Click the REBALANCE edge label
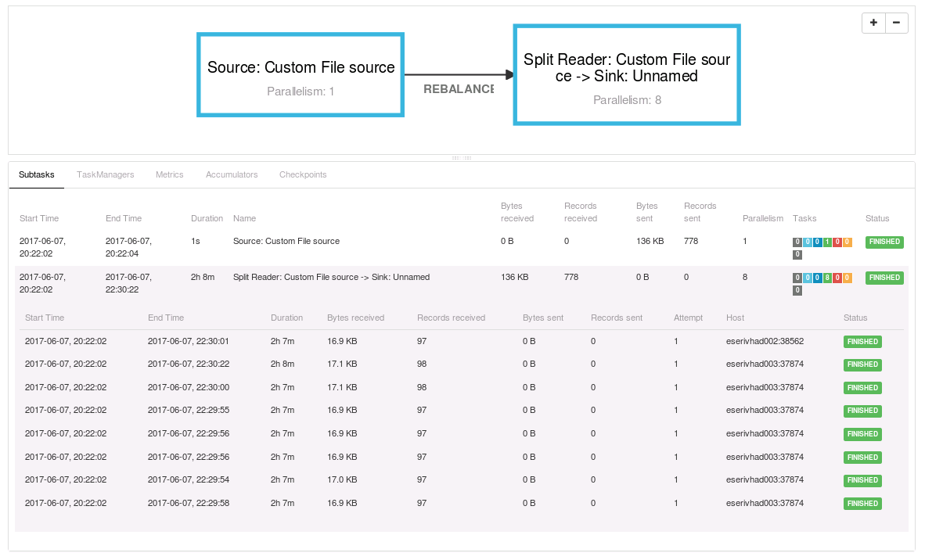This screenshot has height=560, width=925. pos(459,90)
